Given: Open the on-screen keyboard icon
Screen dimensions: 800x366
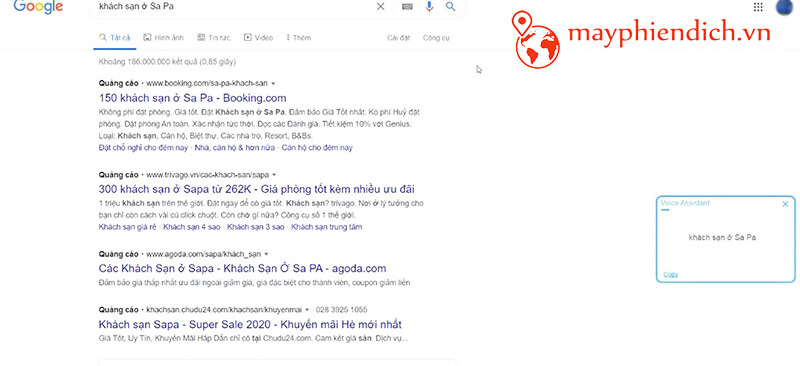Looking at the screenshot, I should [x=407, y=7].
